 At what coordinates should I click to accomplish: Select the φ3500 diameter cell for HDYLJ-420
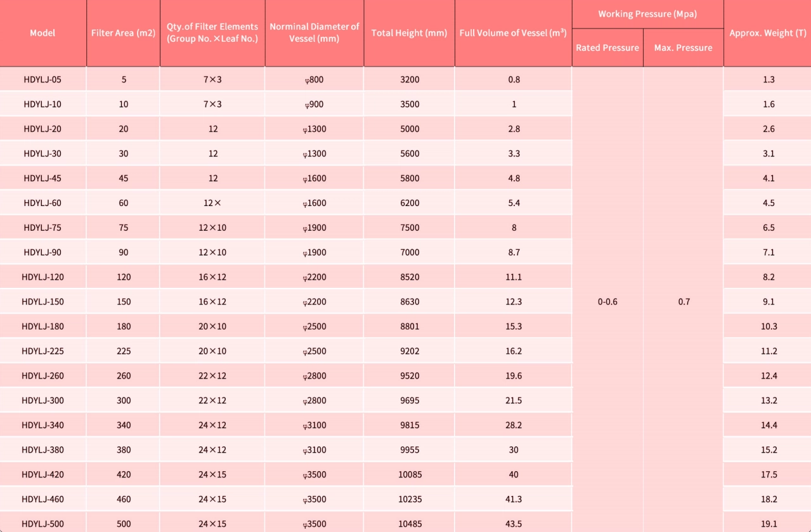point(314,474)
